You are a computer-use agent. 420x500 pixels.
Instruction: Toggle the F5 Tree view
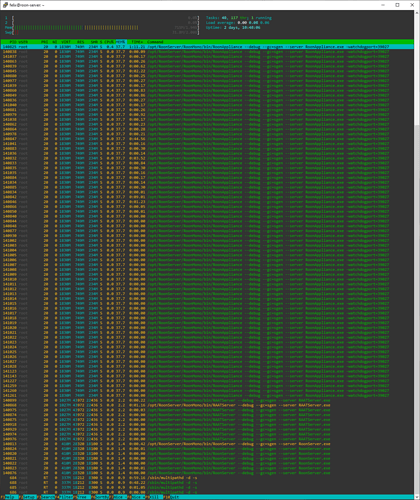point(84,497)
